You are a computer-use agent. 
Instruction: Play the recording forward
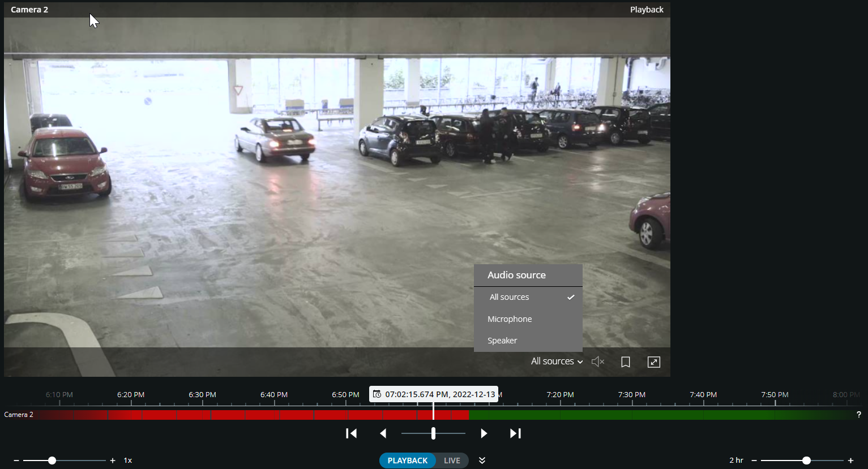[484, 433]
